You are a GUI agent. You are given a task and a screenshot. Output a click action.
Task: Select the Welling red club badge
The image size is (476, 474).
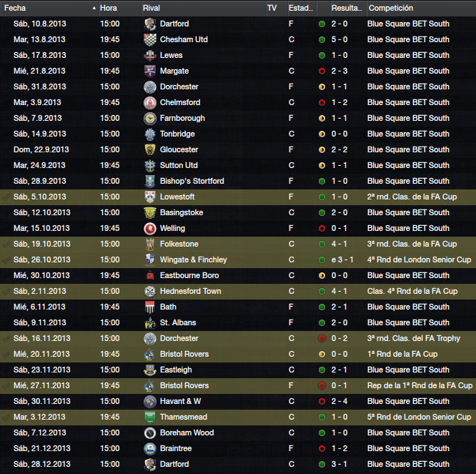click(149, 228)
